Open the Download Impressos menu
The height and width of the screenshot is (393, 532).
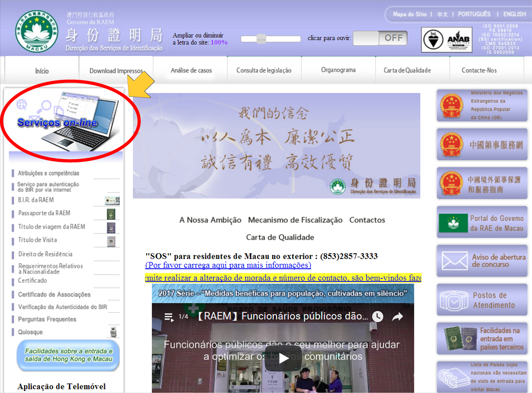tap(116, 71)
